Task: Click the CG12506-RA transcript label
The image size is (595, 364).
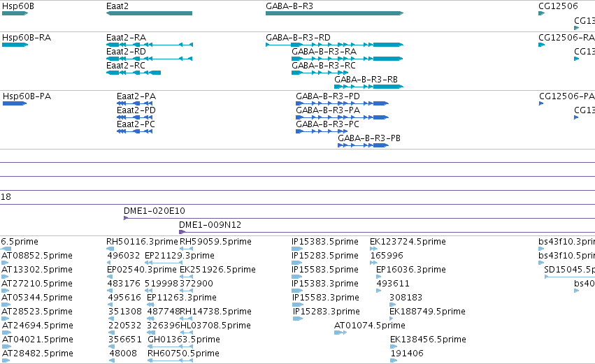Action: click(566, 38)
